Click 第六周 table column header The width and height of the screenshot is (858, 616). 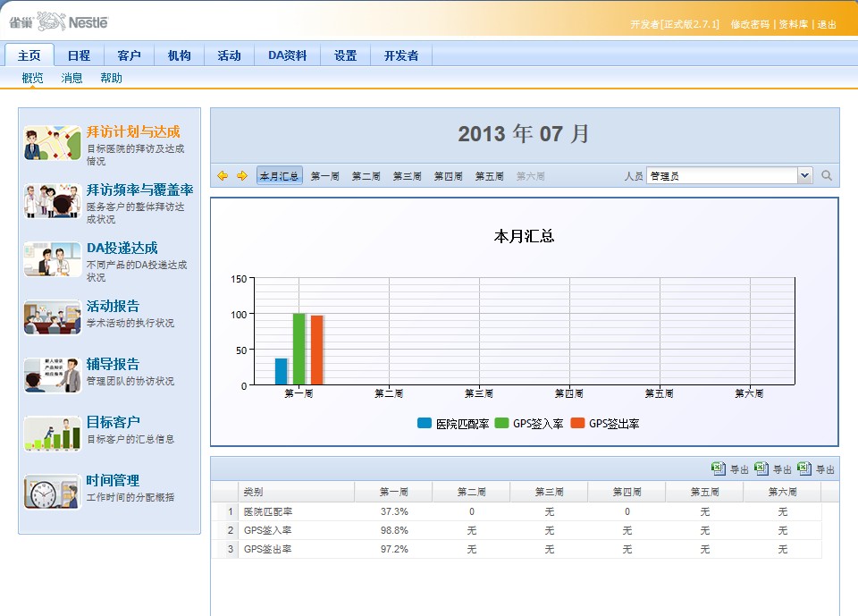coord(782,492)
